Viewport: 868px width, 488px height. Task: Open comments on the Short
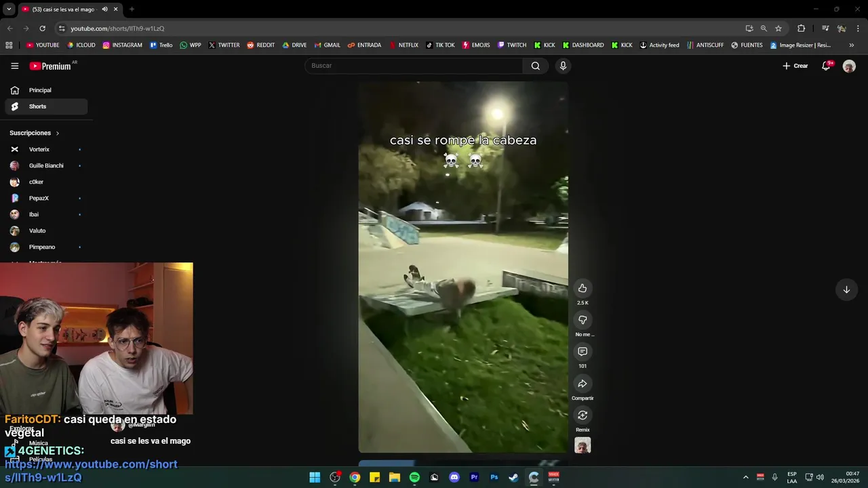pos(583,351)
